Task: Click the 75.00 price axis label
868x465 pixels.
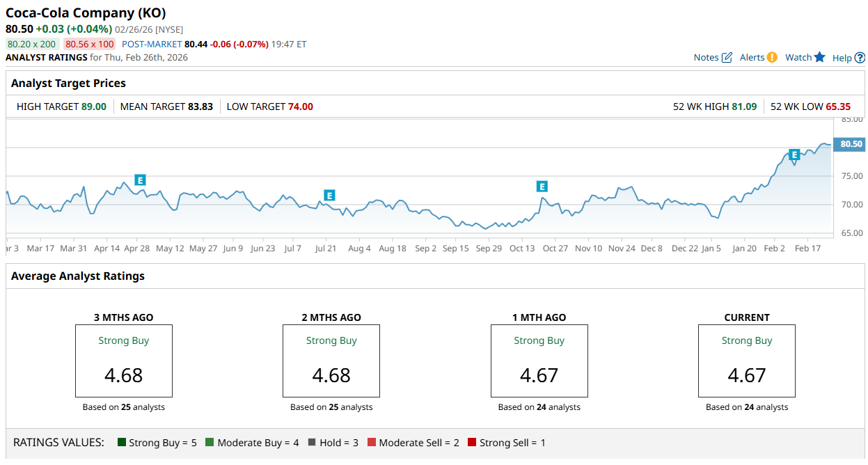Action: (852, 176)
